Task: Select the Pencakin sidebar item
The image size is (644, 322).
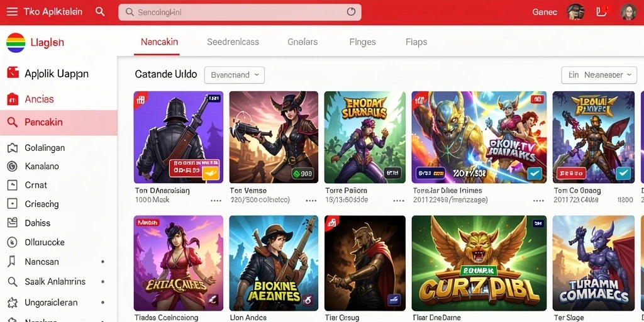Action: pyautogui.click(x=58, y=123)
